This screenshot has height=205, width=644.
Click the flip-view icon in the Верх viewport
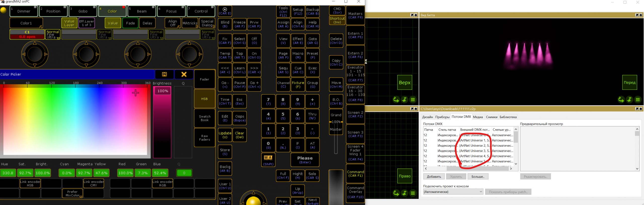404,100
